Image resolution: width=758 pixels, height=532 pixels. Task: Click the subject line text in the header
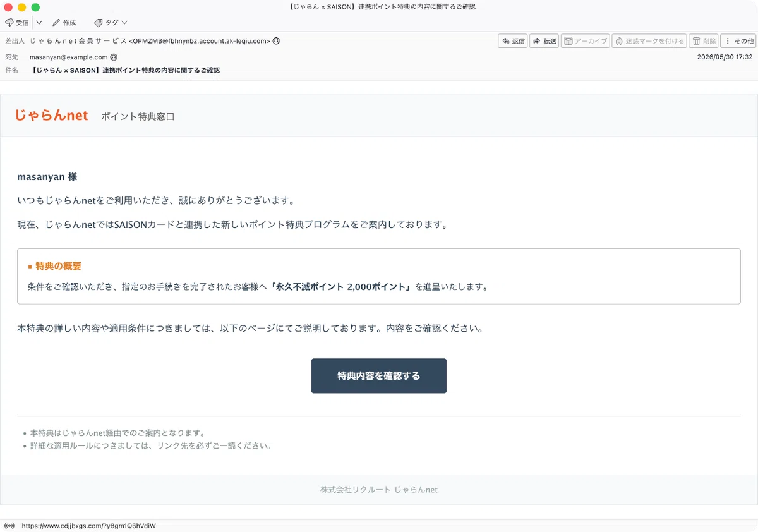coord(126,70)
